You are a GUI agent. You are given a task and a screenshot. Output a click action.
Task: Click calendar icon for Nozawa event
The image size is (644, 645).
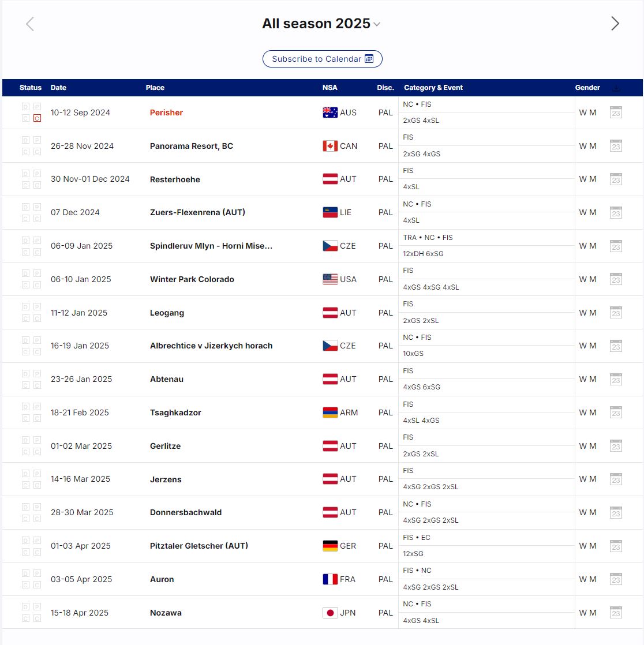(616, 612)
